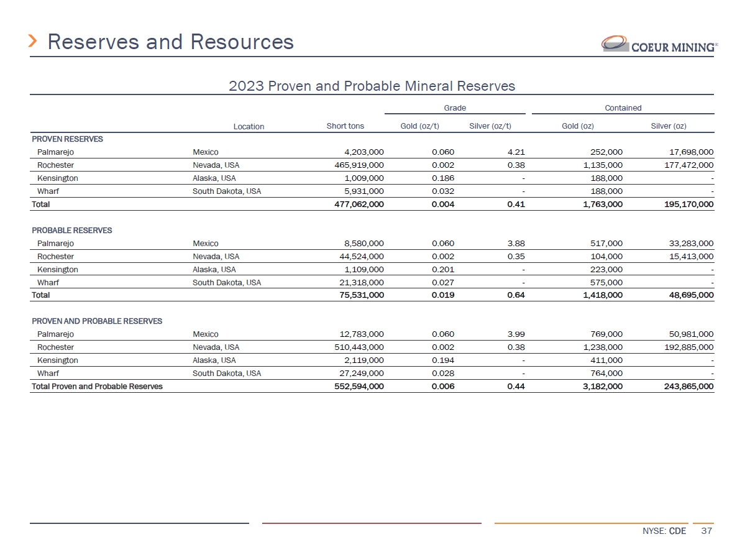Select the "Total Proven and Probable Reserves" row label
This screenshot has height=560, width=745.
point(97,386)
